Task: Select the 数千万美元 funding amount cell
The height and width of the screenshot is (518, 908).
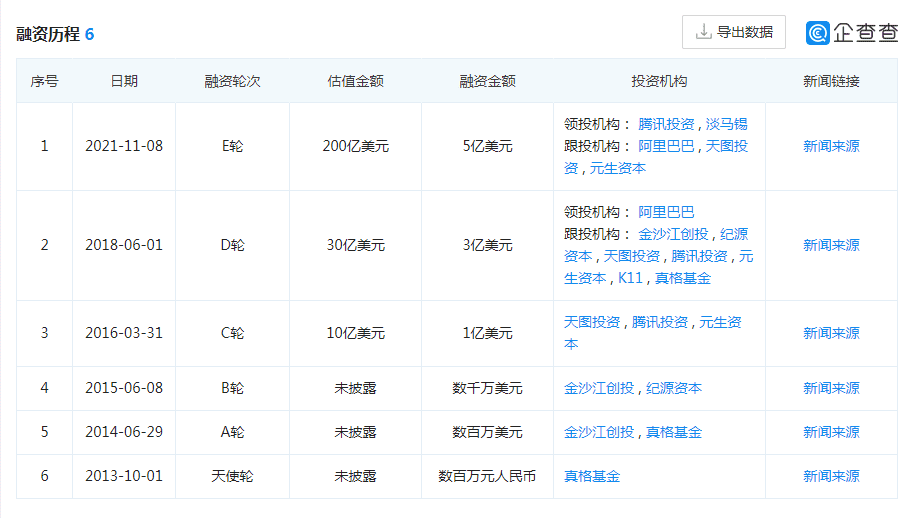Action: point(488,388)
